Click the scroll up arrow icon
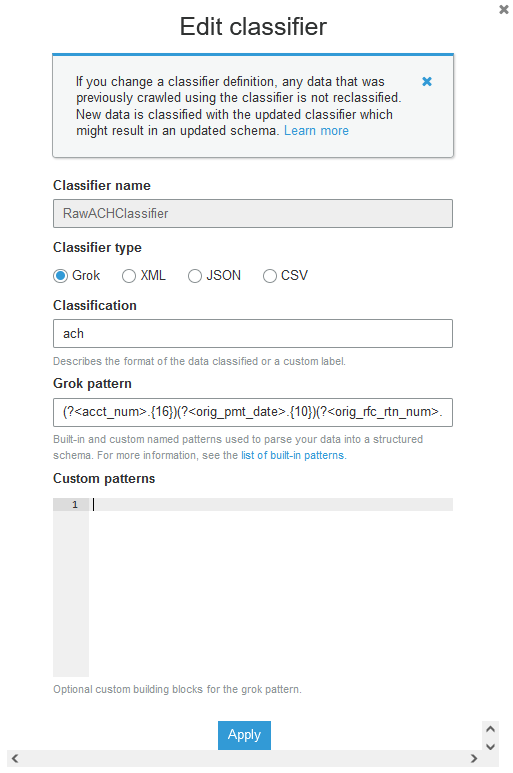 point(490,729)
